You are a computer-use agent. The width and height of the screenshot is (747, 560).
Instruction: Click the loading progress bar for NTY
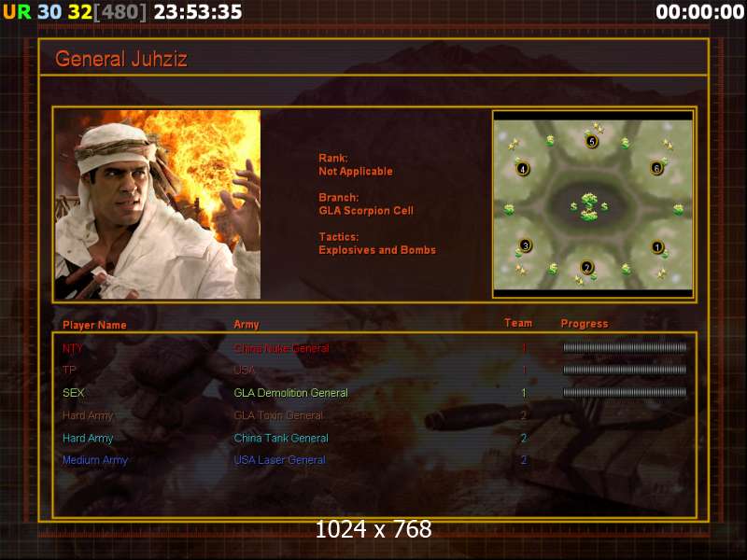[x=625, y=348]
